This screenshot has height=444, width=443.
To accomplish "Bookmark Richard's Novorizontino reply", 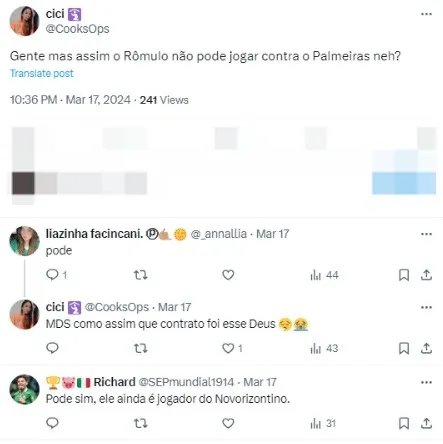I will pos(404,423).
